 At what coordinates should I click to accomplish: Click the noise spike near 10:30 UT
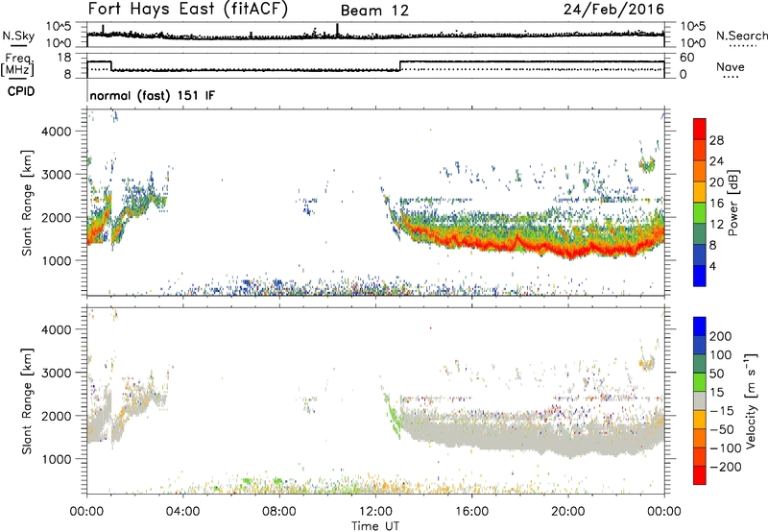tap(338, 30)
